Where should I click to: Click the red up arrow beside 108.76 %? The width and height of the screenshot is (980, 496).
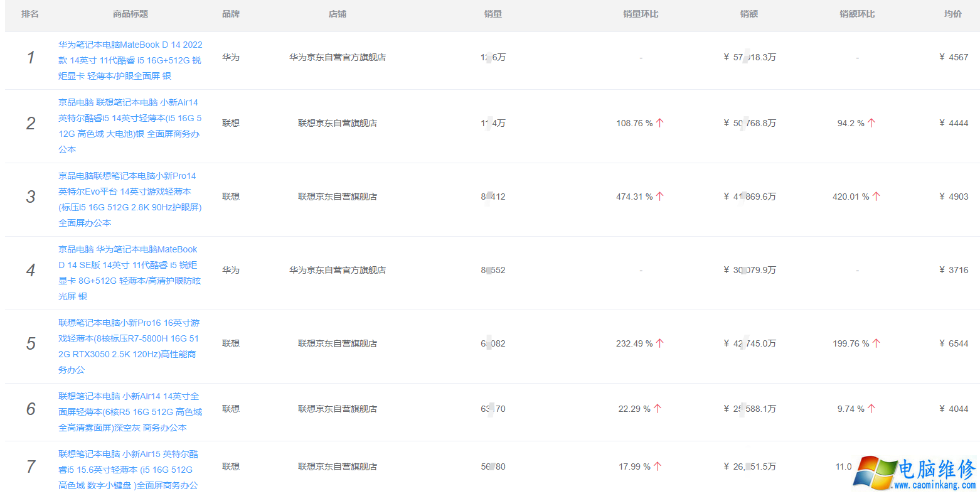pyautogui.click(x=659, y=123)
